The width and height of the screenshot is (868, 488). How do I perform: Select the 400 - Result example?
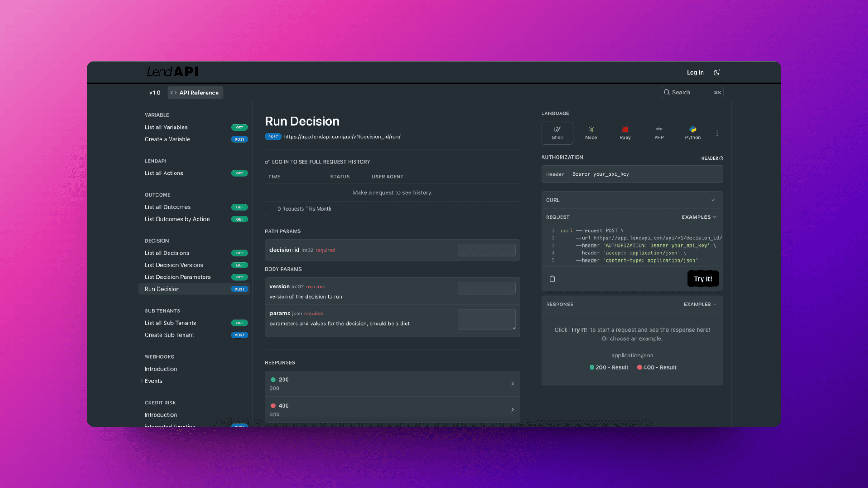point(657,367)
